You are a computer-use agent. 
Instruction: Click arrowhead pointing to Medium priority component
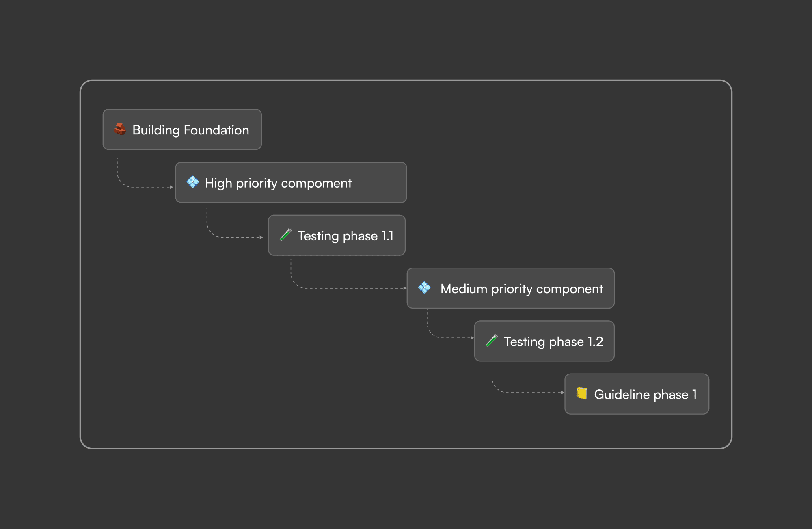[405, 288]
